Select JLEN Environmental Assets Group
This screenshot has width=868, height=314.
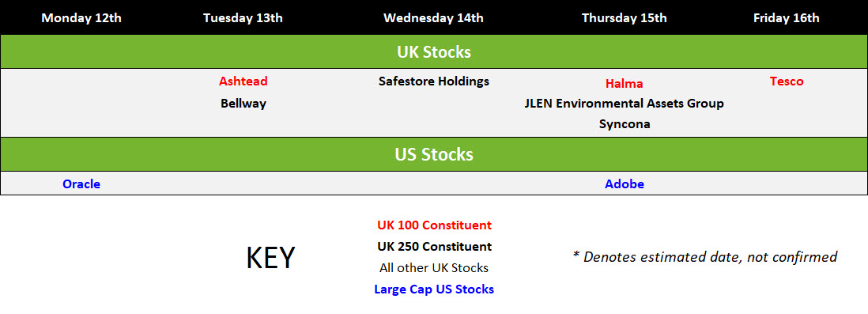coord(625,104)
